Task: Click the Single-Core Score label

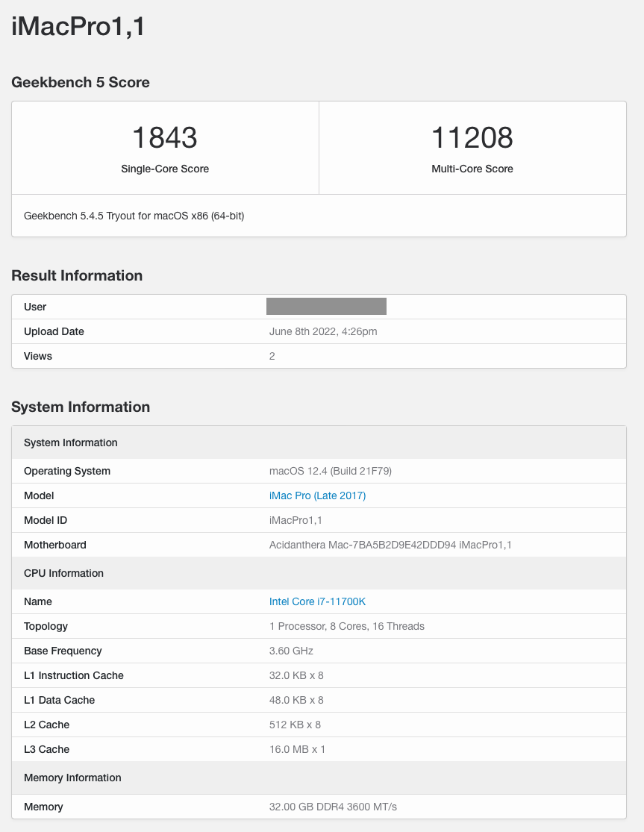Action: 165,169
